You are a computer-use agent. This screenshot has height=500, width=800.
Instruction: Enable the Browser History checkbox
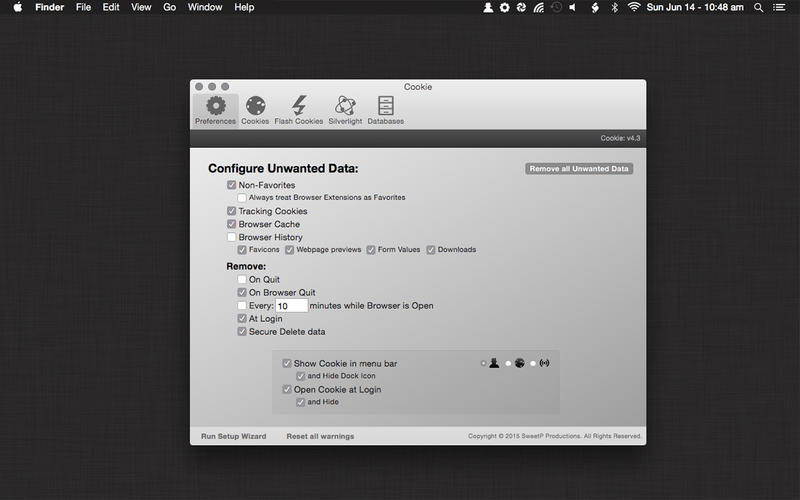pyautogui.click(x=232, y=238)
